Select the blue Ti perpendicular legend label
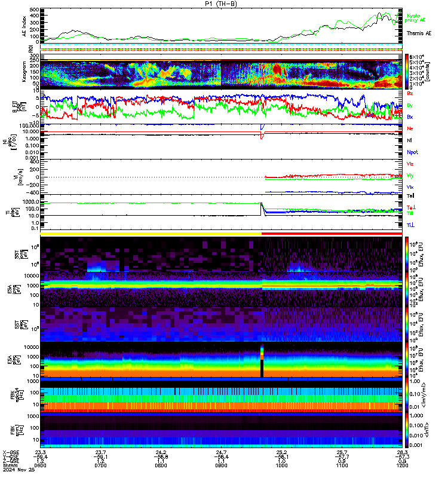This screenshot has height=478, width=448. click(410, 225)
